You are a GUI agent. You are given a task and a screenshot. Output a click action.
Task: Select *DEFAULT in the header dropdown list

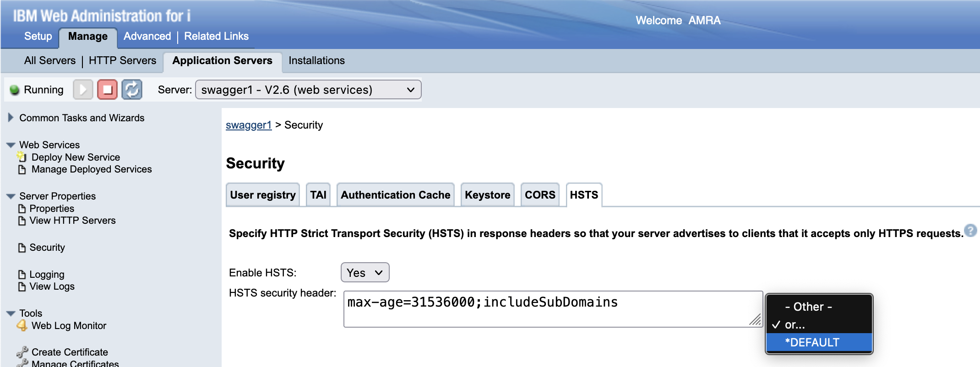pyautogui.click(x=819, y=342)
